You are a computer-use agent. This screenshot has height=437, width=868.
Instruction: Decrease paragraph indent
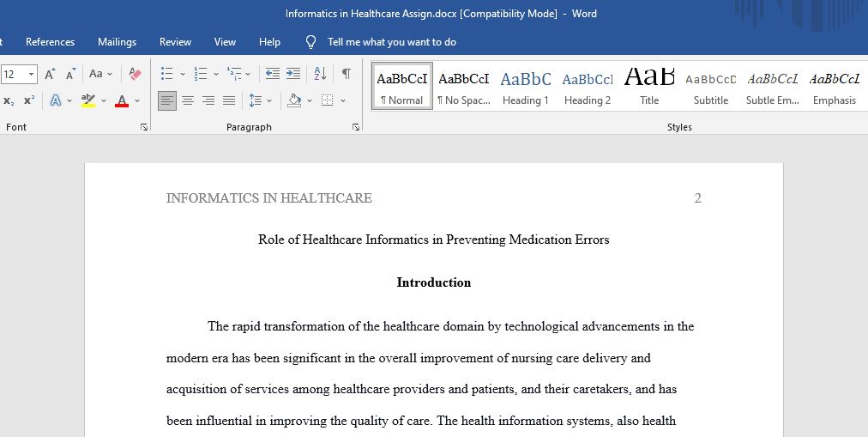pyautogui.click(x=273, y=74)
